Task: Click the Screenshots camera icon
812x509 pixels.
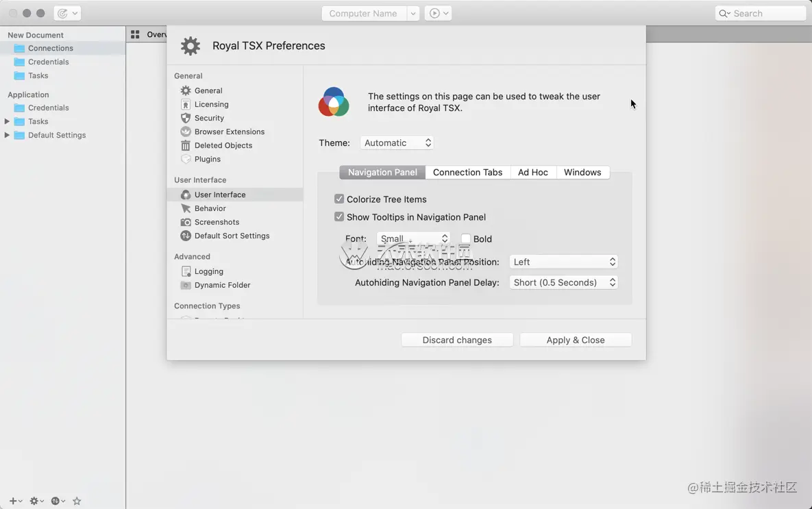Action: coord(186,222)
